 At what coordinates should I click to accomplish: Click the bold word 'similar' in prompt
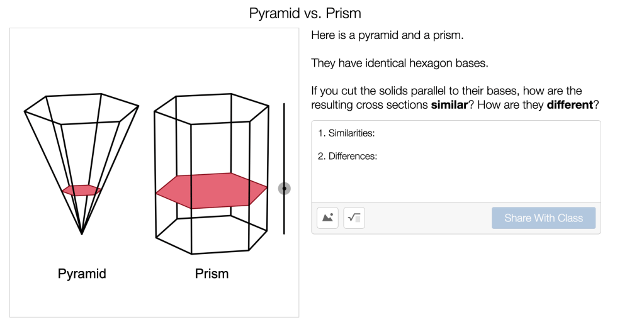[x=449, y=105]
